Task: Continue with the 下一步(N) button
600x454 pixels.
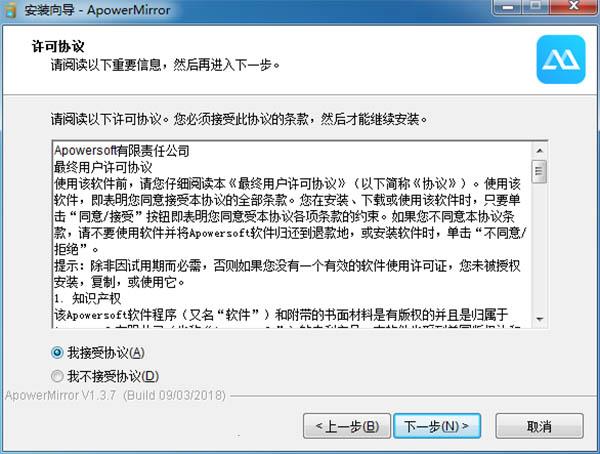Action: 437,426
